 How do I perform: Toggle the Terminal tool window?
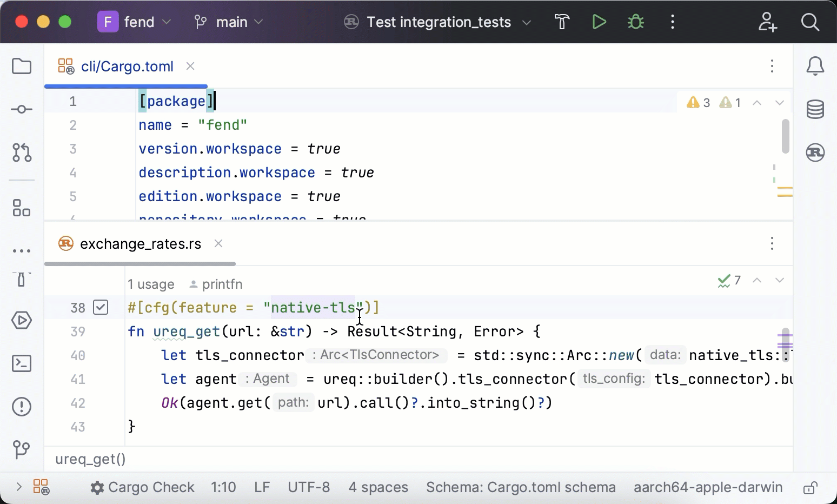click(x=22, y=363)
